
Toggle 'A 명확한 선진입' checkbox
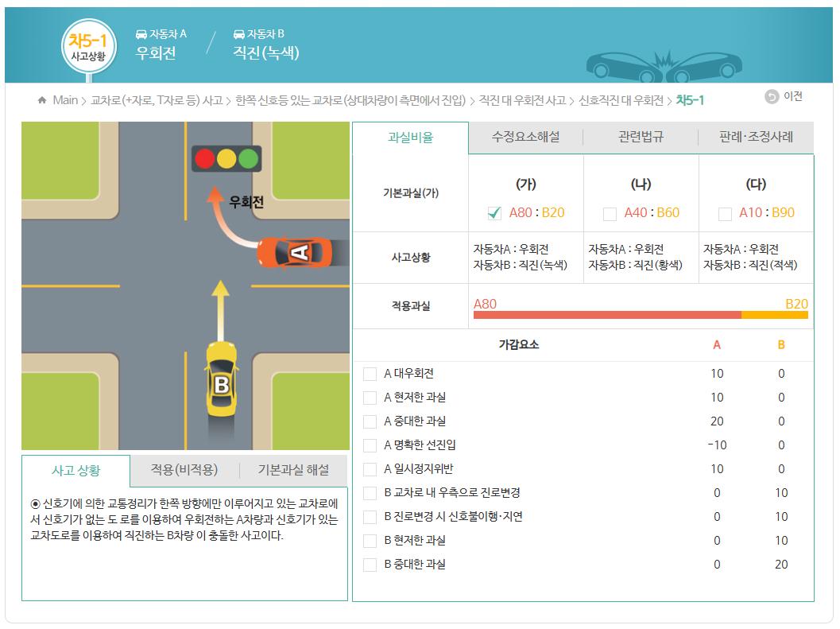tap(370, 445)
